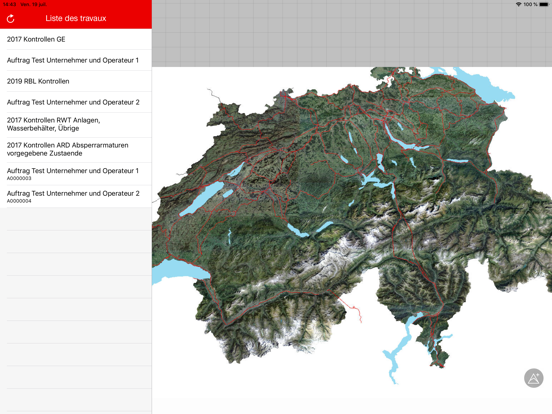
Task: Tap Lake Neuchâtel on the map
Action: [202, 199]
